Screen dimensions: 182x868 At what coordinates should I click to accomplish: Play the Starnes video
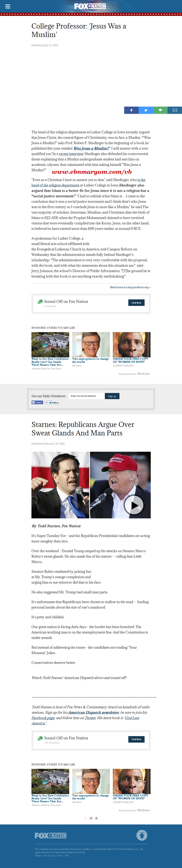point(133,505)
